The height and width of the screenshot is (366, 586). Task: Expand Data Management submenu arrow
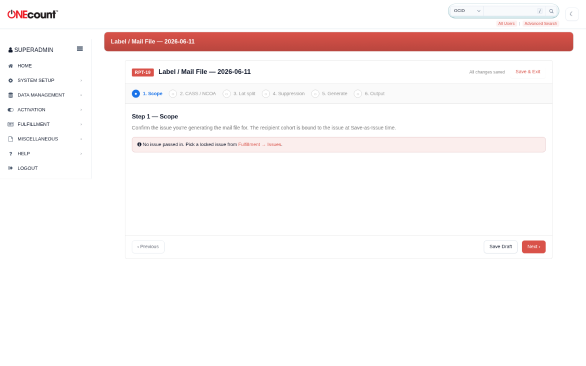tap(81, 95)
